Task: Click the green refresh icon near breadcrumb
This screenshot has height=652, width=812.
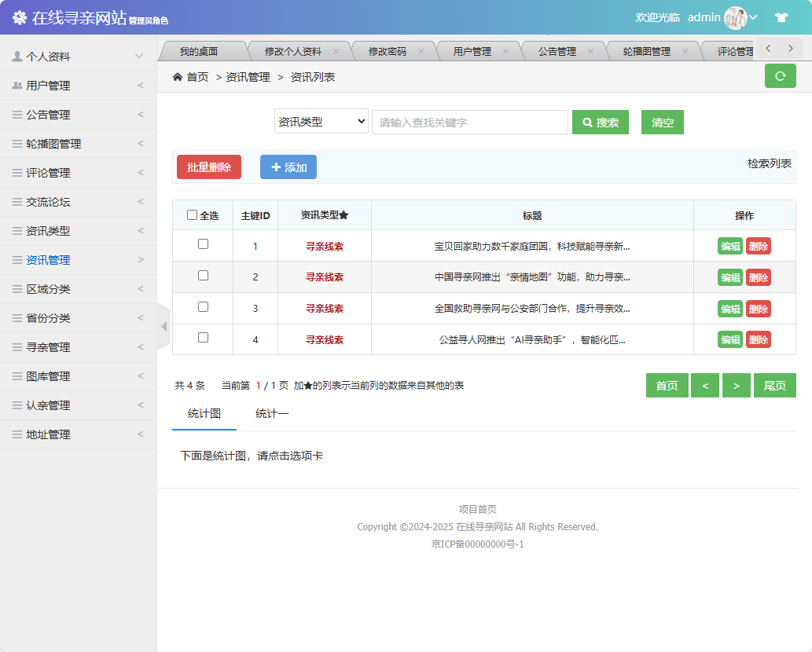Action: point(780,76)
